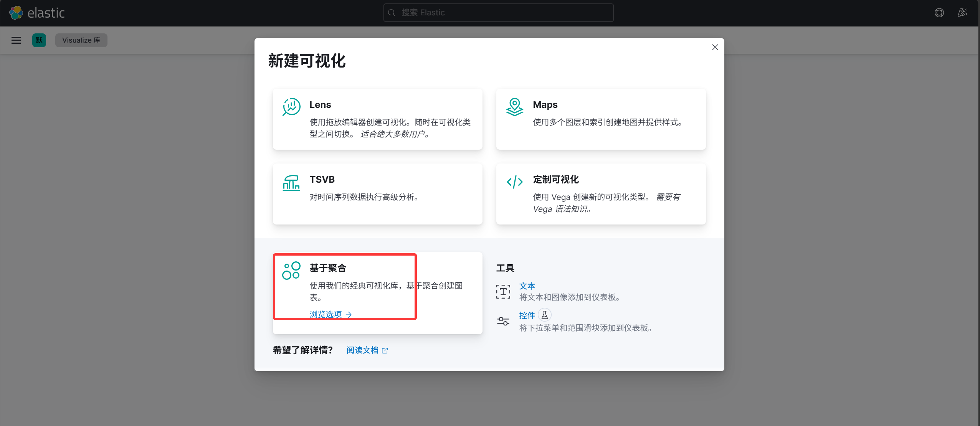Click the Vega description in 定制可视化 card
The height and width of the screenshot is (426, 980).
[607, 203]
